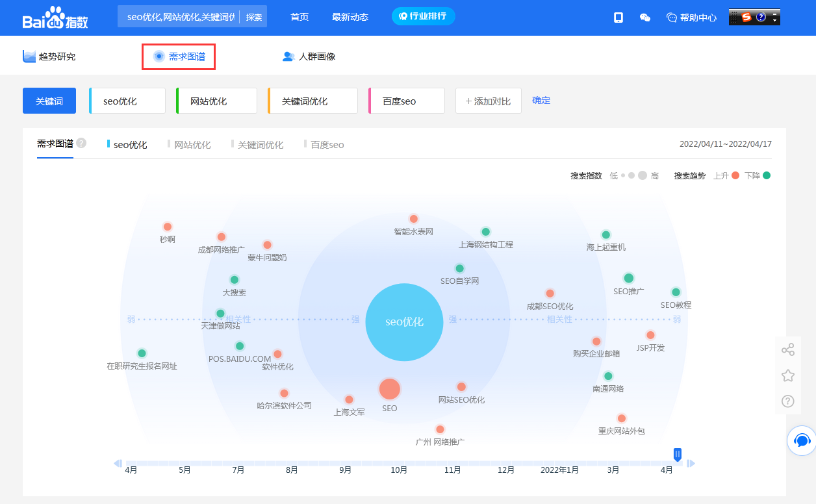Switch graph to 关键词优化 keyword
816x504 pixels.
tap(260, 145)
